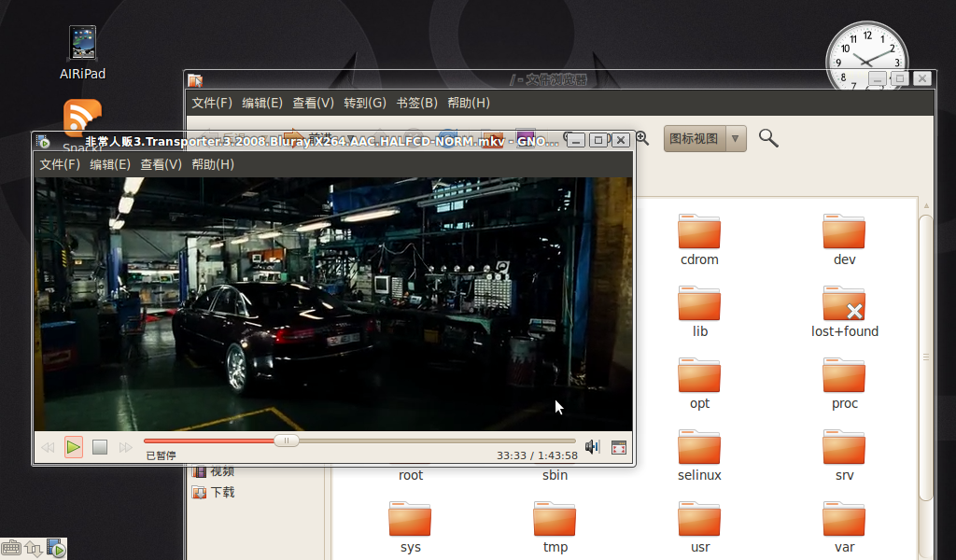This screenshot has height=560, width=956.
Task: Click the file browser vertical scrollbar
Action: pyautogui.click(x=925, y=357)
